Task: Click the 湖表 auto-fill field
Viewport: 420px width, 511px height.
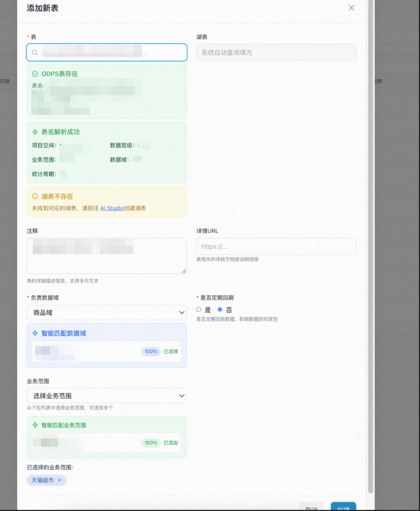Action: 276,52
